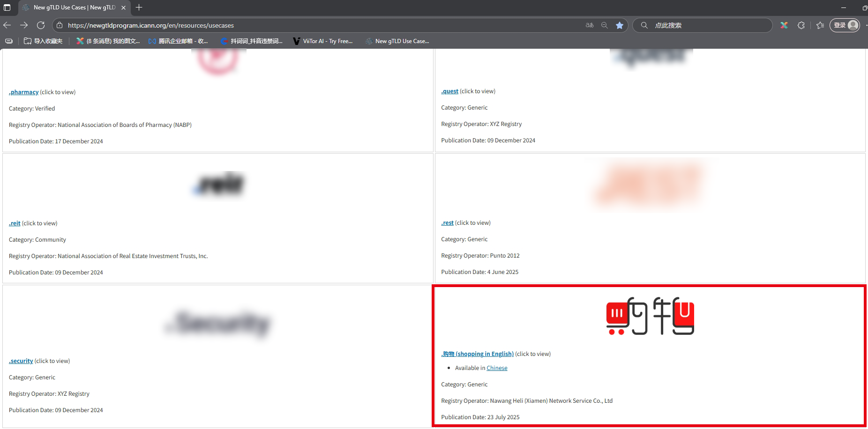Open the Extensions puzzle-piece icon

pyautogui.click(x=801, y=25)
